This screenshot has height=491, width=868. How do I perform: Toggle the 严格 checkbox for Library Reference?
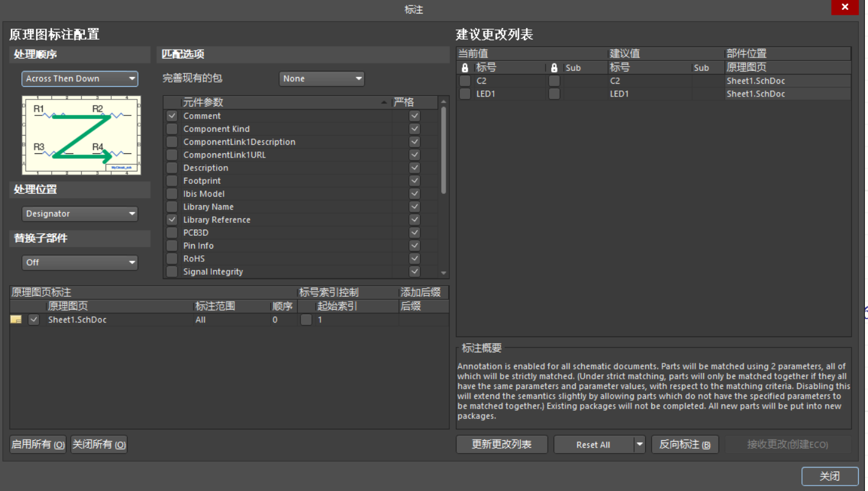pos(414,219)
